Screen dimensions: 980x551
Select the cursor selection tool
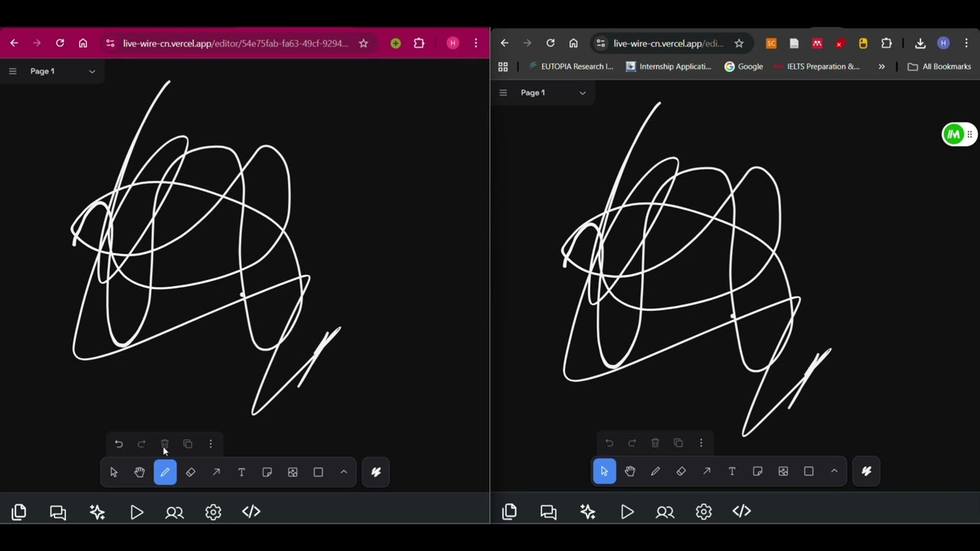[x=113, y=472]
